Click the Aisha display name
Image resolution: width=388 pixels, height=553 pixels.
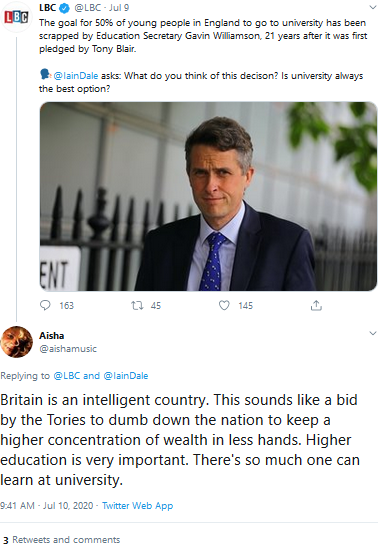[x=52, y=335]
